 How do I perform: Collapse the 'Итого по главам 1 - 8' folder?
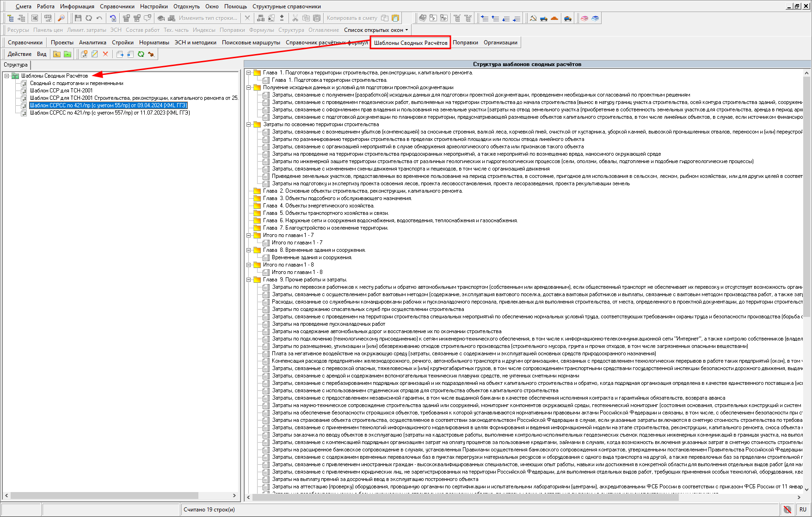tap(249, 265)
